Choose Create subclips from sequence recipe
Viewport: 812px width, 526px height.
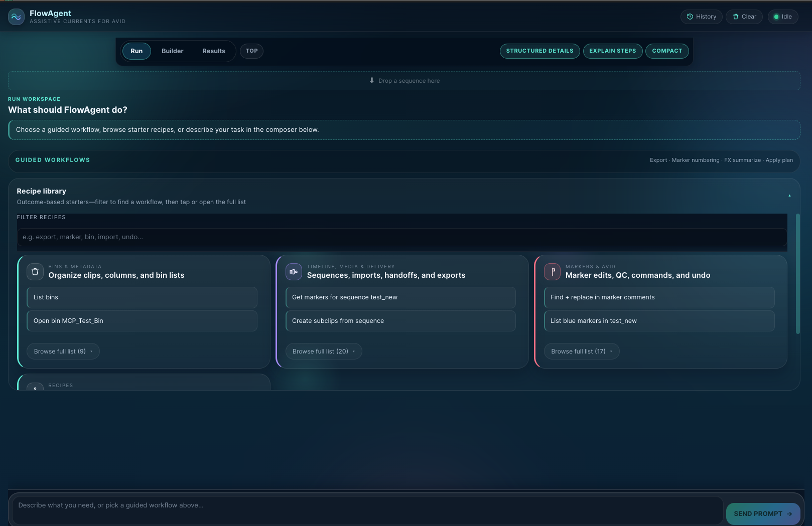point(400,321)
